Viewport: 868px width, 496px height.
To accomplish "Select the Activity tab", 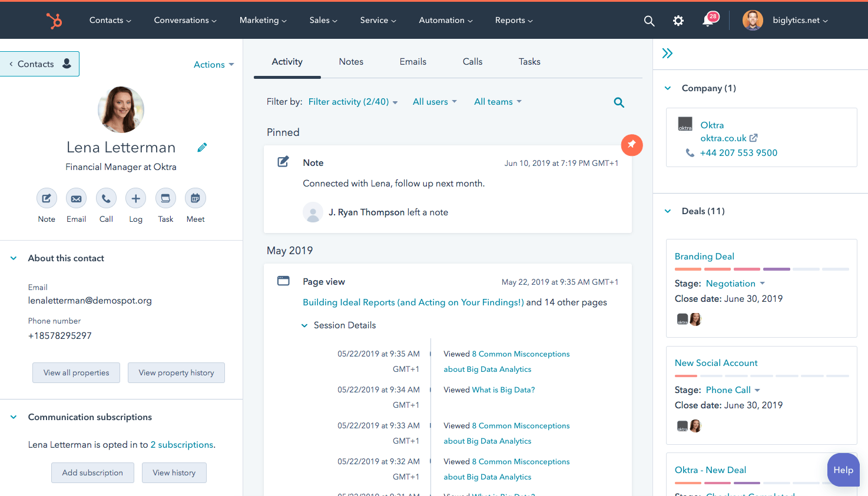I will 287,62.
